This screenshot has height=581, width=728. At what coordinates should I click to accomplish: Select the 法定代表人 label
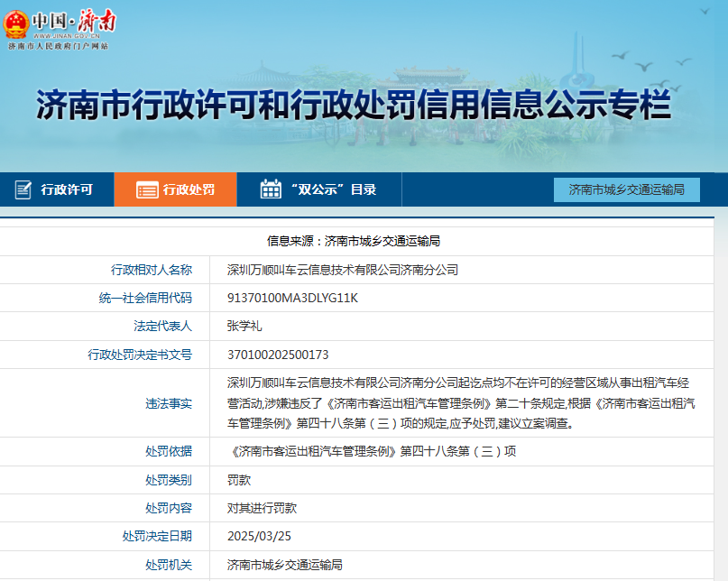(x=163, y=326)
